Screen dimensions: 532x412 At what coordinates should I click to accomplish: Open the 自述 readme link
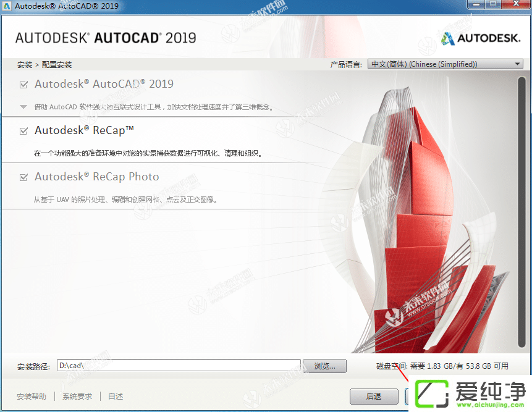tap(115, 397)
